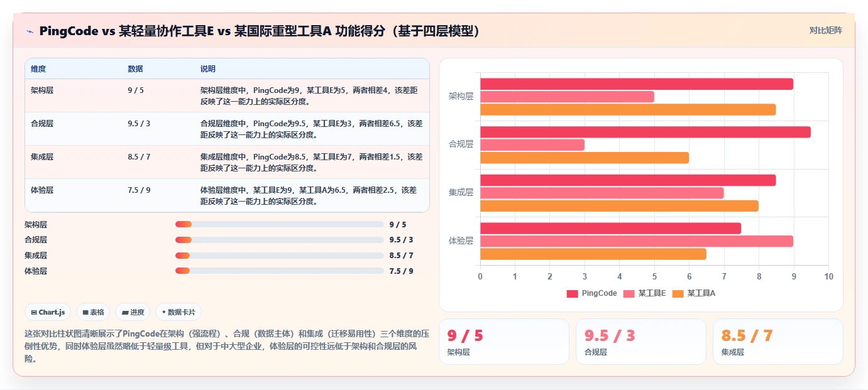
Task: Open the 9 / 5 架构层 stat card
Action: 504,342
